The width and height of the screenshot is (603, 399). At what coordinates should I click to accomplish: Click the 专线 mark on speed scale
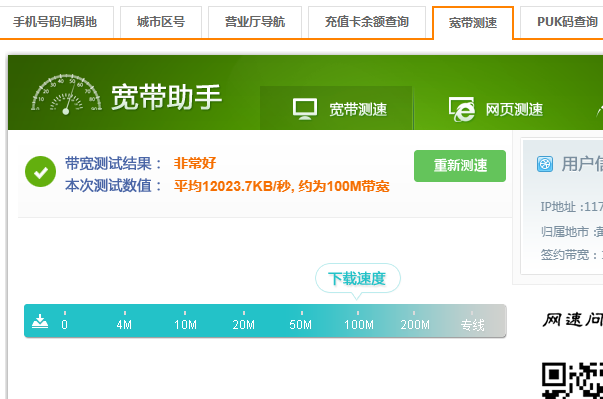coord(473,325)
